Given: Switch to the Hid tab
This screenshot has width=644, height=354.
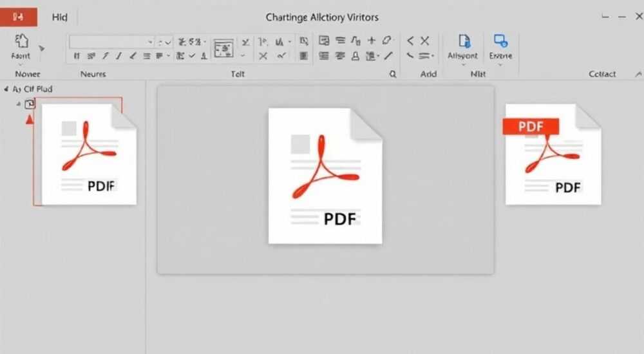Looking at the screenshot, I should (59, 17).
